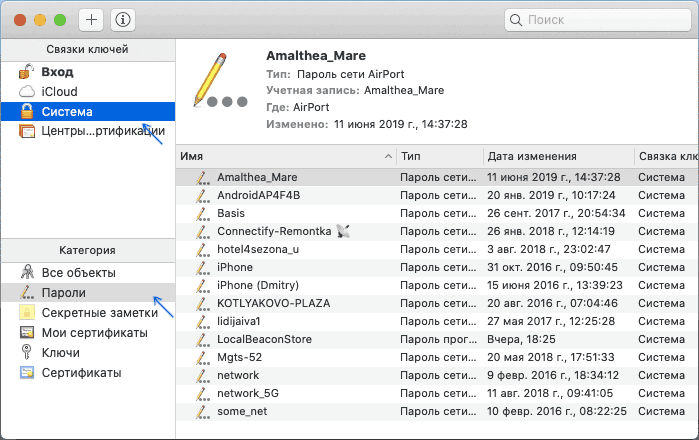This screenshot has width=699, height=440.
Task: Click the icon beside Сертификаты category
Action: click(x=27, y=373)
